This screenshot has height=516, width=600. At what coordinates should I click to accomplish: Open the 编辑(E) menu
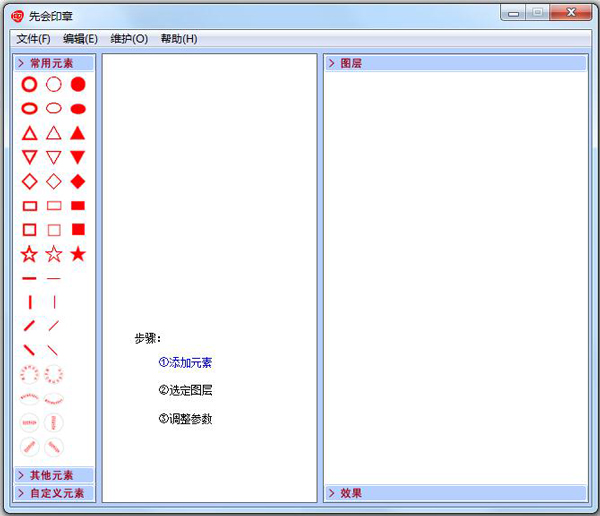tap(80, 39)
